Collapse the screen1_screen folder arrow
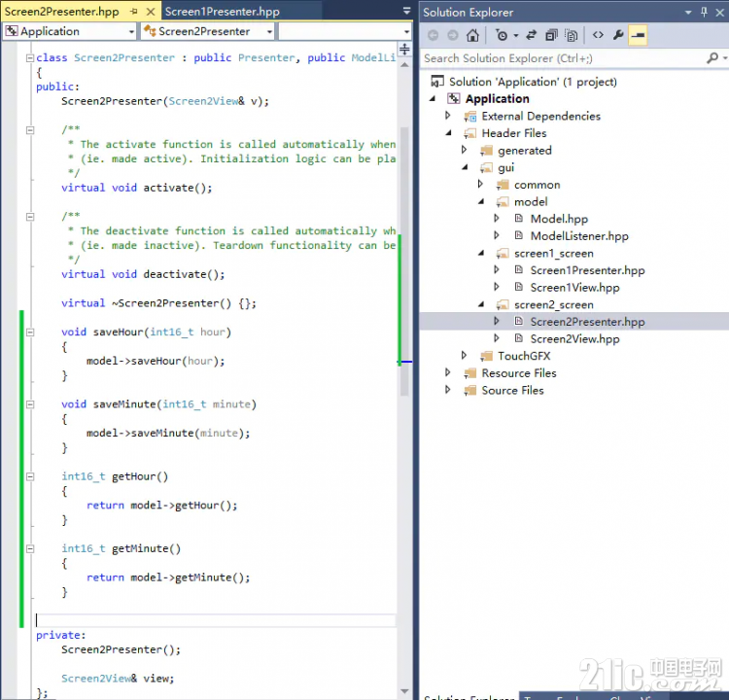The width and height of the screenshot is (729, 700). click(x=481, y=253)
